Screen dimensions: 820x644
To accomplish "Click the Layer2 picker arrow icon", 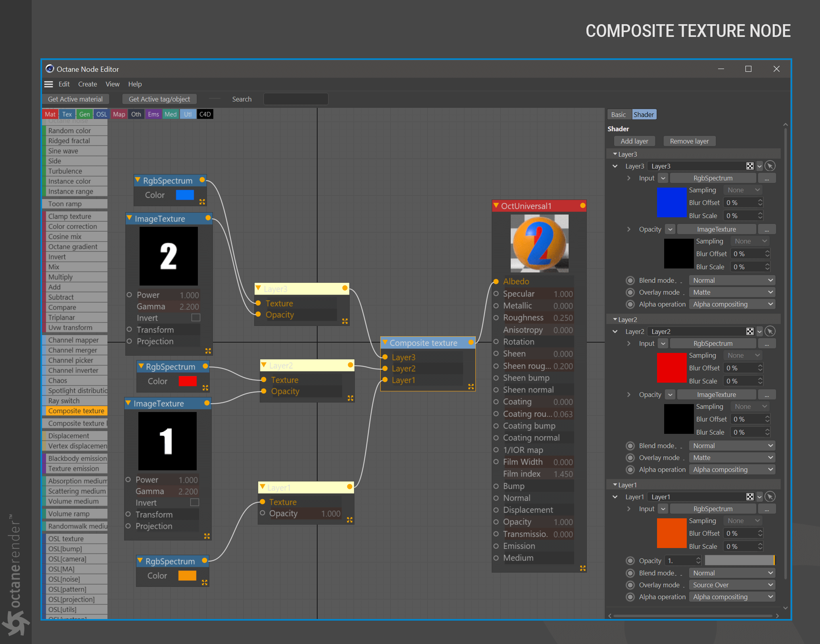I will tap(770, 332).
